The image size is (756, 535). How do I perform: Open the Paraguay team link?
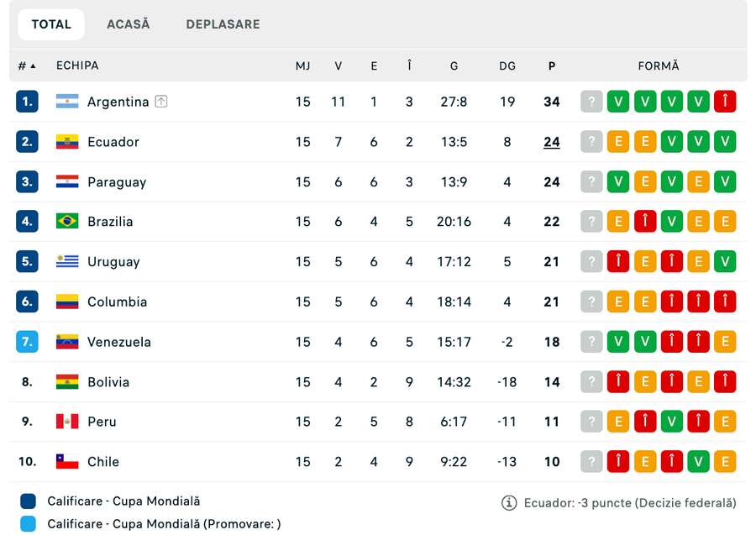[117, 182]
